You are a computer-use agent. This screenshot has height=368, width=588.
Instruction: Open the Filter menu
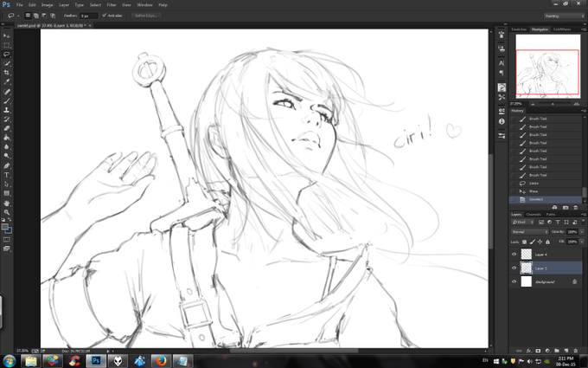pos(112,5)
